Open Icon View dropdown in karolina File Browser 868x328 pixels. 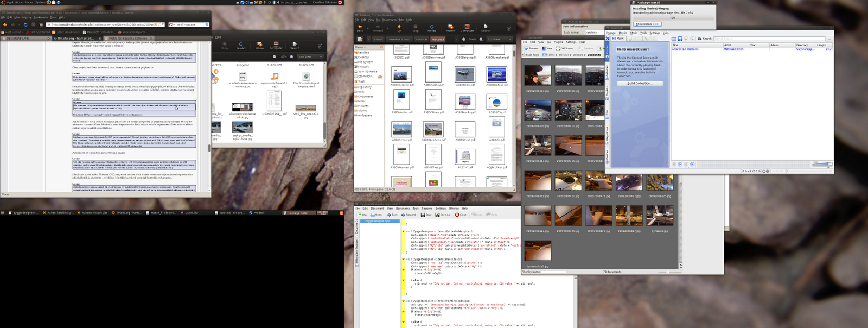click(310, 56)
